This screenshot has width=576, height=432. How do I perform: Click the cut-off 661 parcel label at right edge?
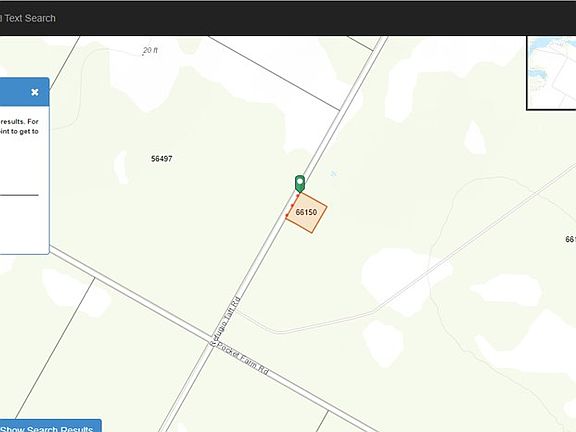pyautogui.click(x=570, y=239)
